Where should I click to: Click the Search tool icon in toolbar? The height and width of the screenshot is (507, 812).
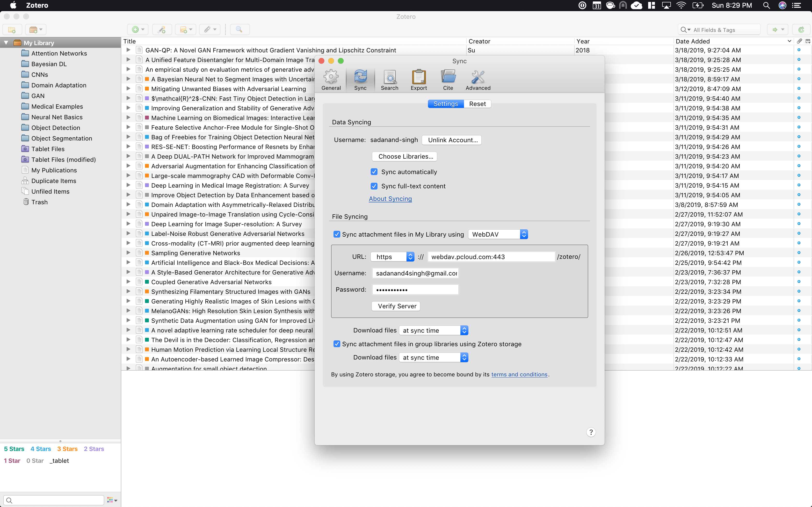pos(389,78)
